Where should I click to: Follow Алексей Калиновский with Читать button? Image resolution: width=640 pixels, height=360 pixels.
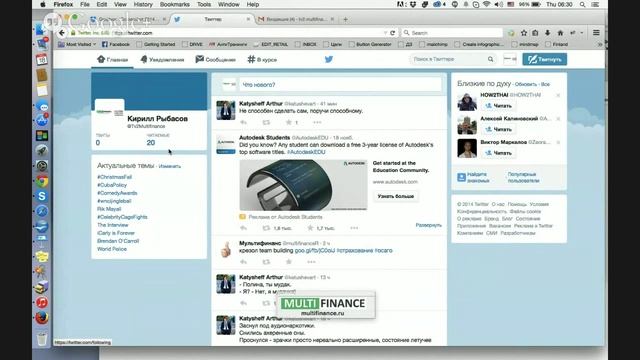point(498,130)
